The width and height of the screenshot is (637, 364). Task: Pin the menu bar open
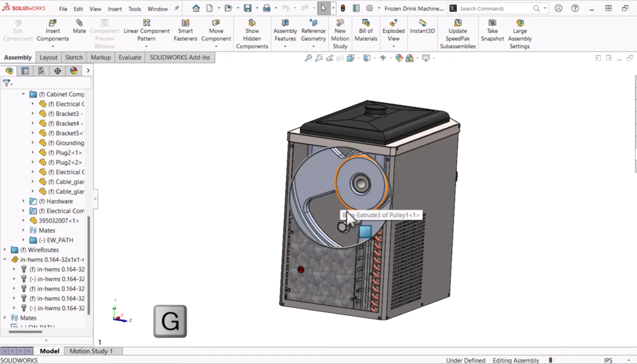177,8
